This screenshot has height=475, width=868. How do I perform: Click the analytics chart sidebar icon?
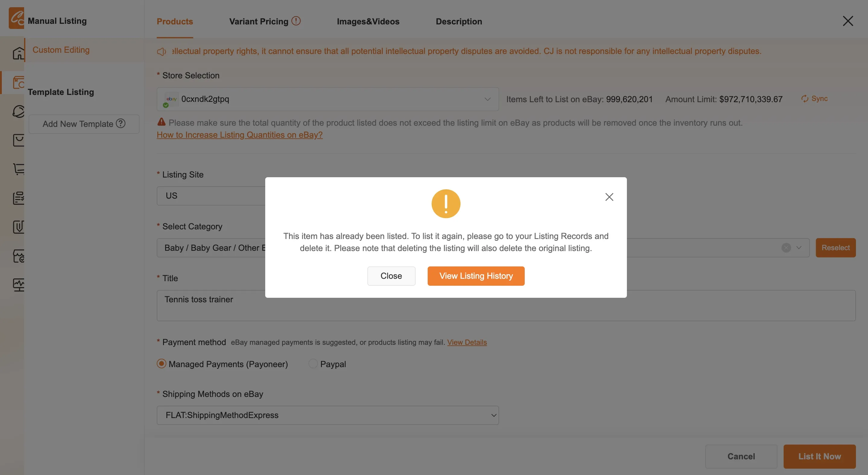(18, 285)
